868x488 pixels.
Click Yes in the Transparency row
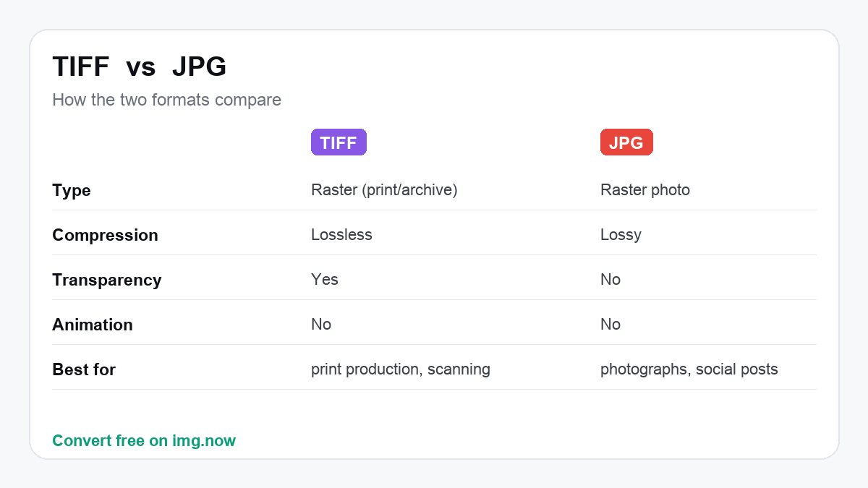(325, 280)
